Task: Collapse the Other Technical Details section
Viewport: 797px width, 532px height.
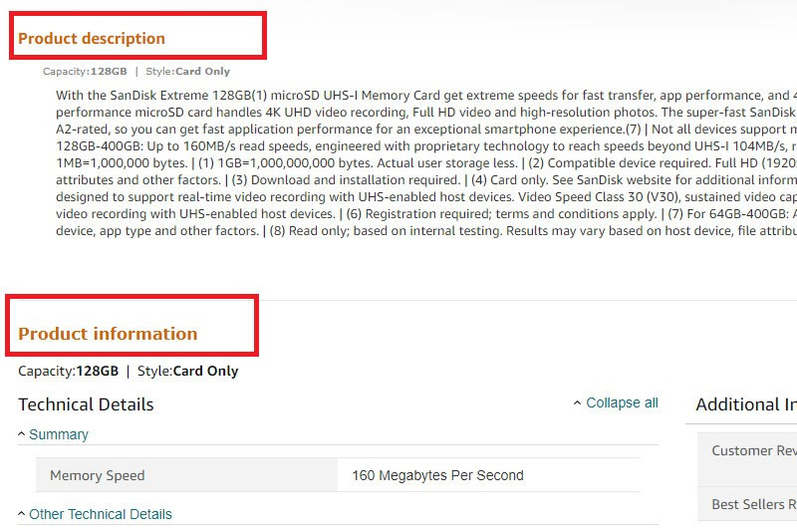Action: tap(100, 514)
